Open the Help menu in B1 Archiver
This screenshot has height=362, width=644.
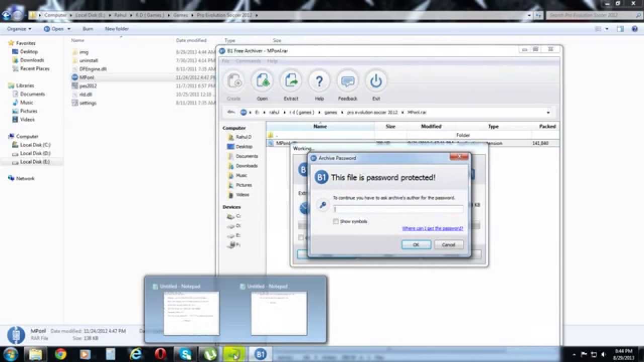tap(272, 61)
